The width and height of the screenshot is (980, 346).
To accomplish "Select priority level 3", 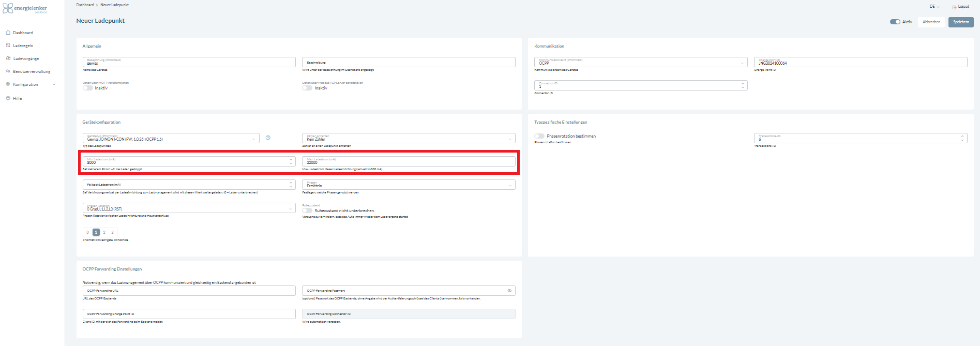I will [x=112, y=232].
